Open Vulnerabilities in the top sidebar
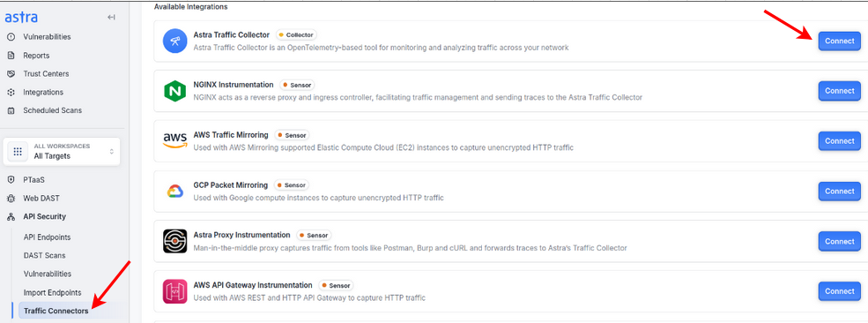Image resolution: width=868 pixels, height=323 pixels. pyautogui.click(x=47, y=37)
